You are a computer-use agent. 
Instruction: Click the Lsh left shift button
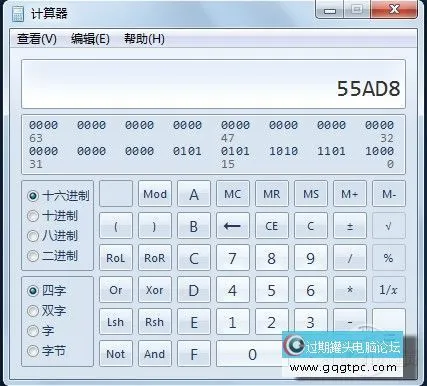point(116,322)
